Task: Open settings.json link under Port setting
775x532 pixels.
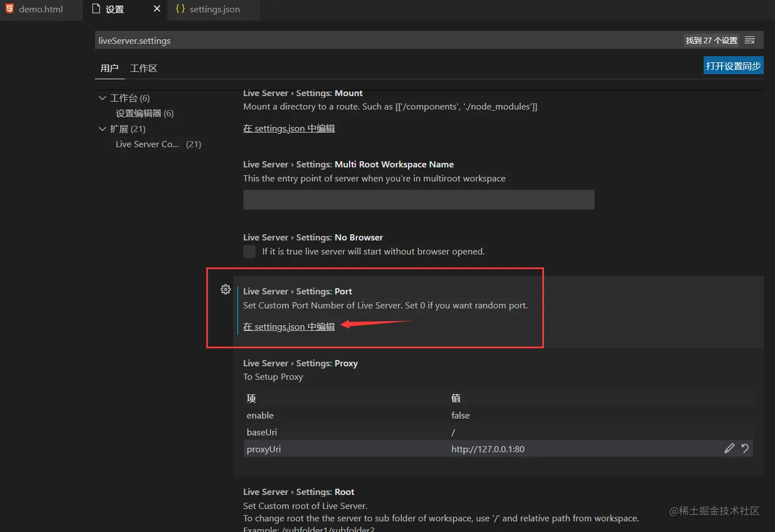Action: 289,326
